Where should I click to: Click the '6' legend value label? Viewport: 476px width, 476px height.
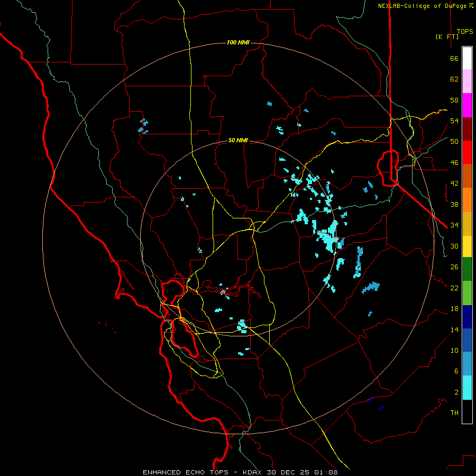[x=456, y=371]
